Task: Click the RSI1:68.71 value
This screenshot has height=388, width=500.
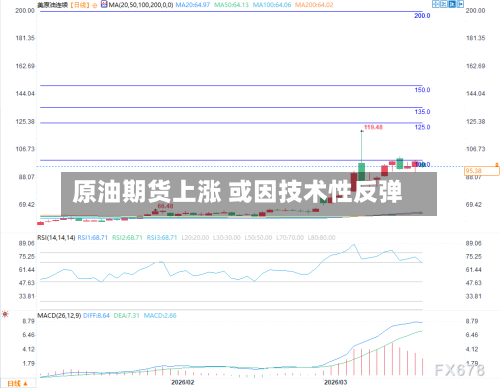Action: 93,238
